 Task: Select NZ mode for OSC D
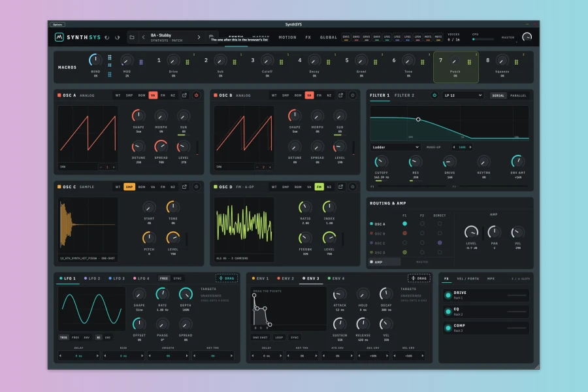click(329, 187)
